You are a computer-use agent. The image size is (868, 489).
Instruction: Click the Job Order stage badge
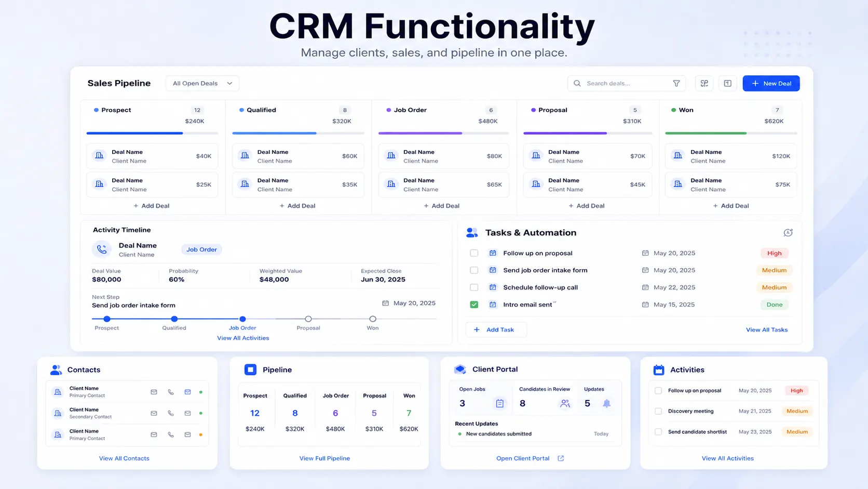[x=201, y=249]
